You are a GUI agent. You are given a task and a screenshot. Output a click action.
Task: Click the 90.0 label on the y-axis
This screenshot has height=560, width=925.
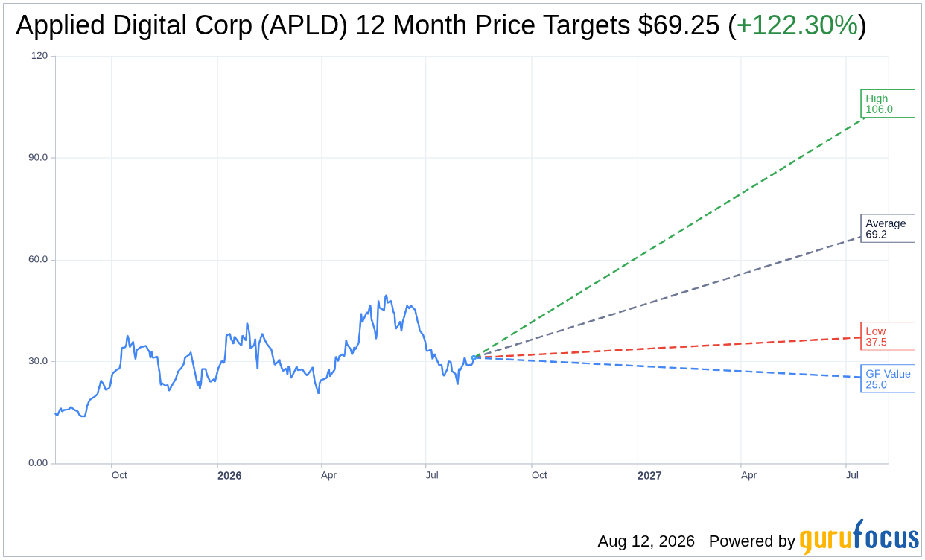click(x=38, y=158)
